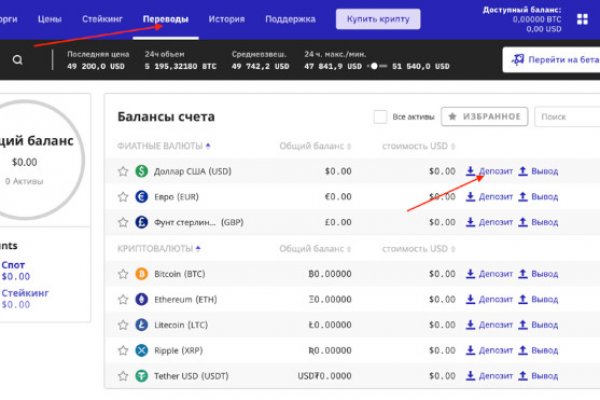Click the search magnifier icon
The height and width of the screenshot is (400, 600).
pyautogui.click(x=18, y=60)
